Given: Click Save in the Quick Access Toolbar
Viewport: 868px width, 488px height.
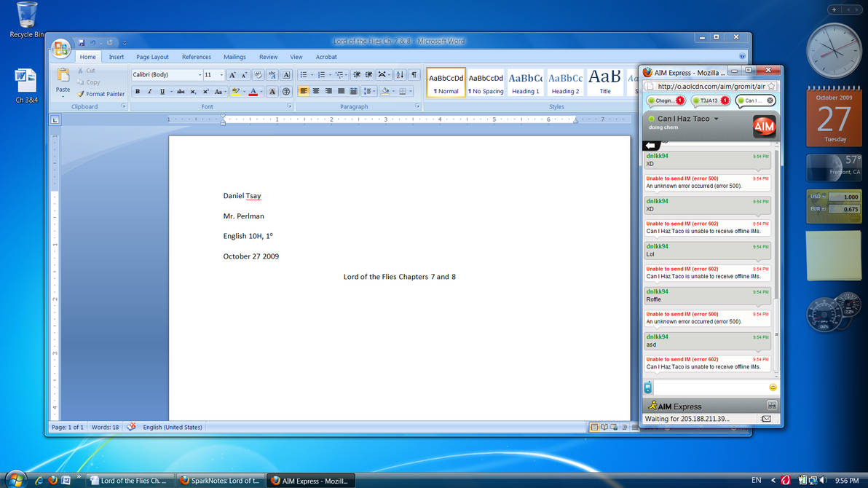Looking at the screenshot, I should pyautogui.click(x=82, y=43).
